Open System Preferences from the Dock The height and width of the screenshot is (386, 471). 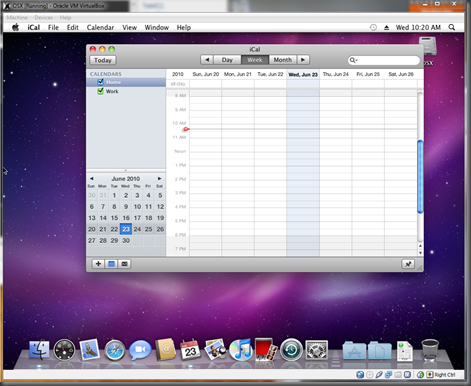click(x=316, y=350)
